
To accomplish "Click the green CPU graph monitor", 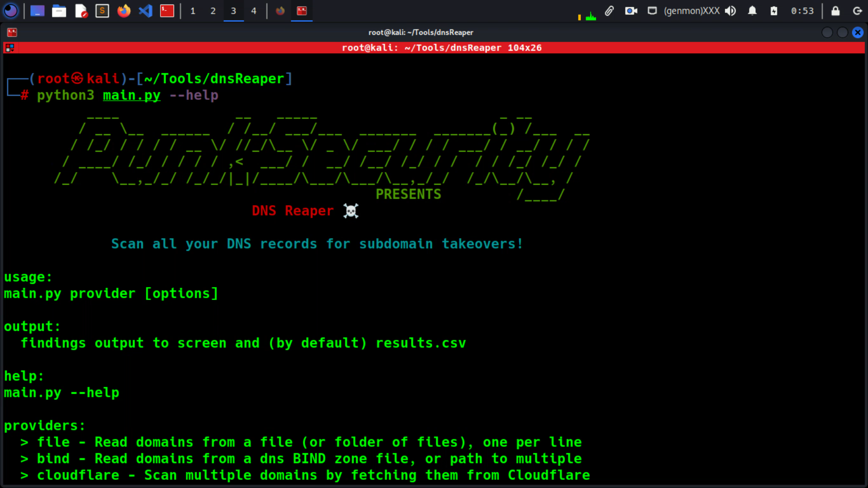I will [590, 16].
